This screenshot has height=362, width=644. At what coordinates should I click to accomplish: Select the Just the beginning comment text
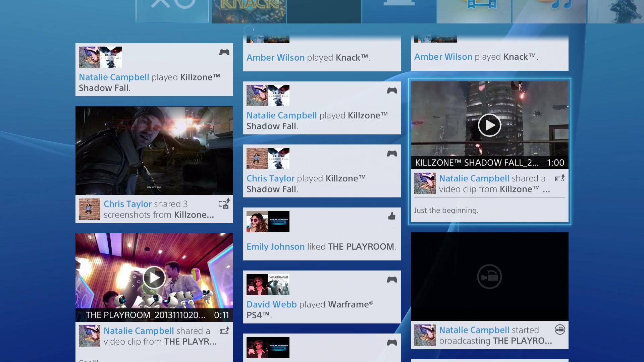(446, 210)
